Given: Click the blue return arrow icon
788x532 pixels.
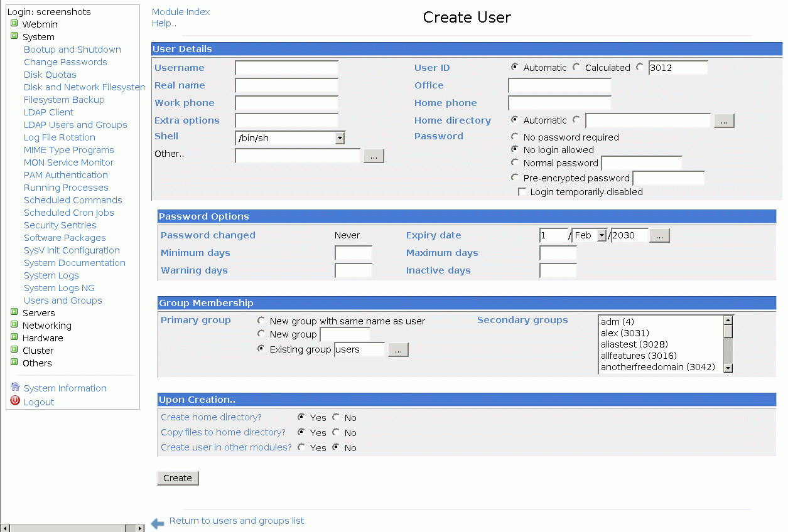Looking at the screenshot, I should click(158, 523).
